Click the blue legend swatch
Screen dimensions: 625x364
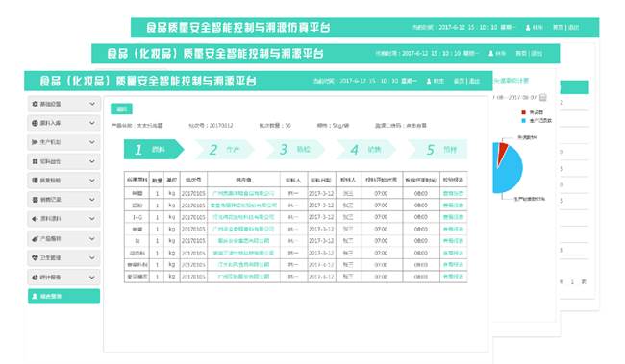523,121
